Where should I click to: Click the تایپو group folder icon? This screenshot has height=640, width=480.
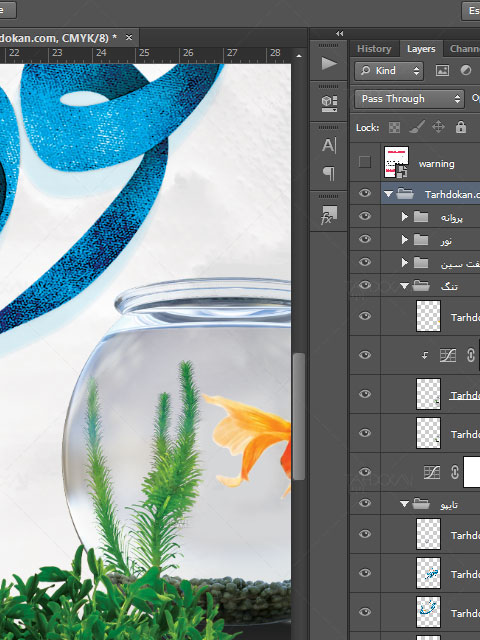421,503
